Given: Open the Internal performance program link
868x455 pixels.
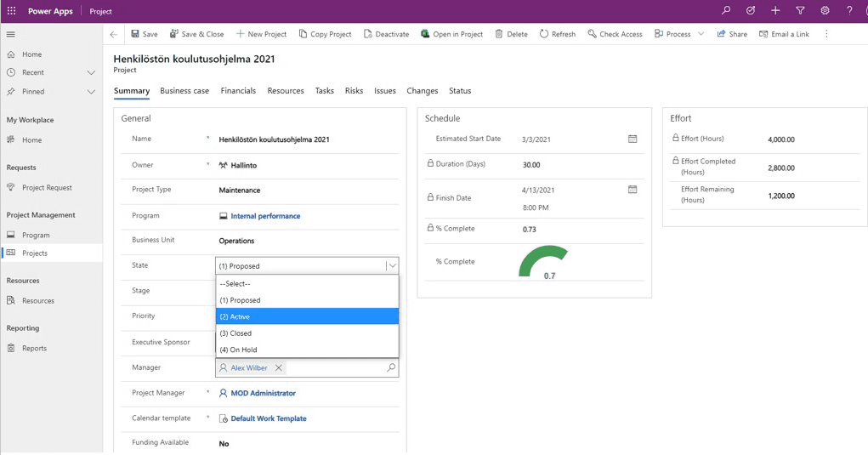Looking at the screenshot, I should tap(265, 216).
